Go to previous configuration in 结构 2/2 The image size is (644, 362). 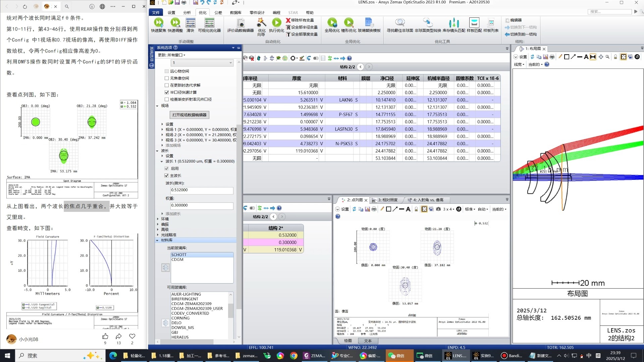pyautogui.click(x=361, y=67)
